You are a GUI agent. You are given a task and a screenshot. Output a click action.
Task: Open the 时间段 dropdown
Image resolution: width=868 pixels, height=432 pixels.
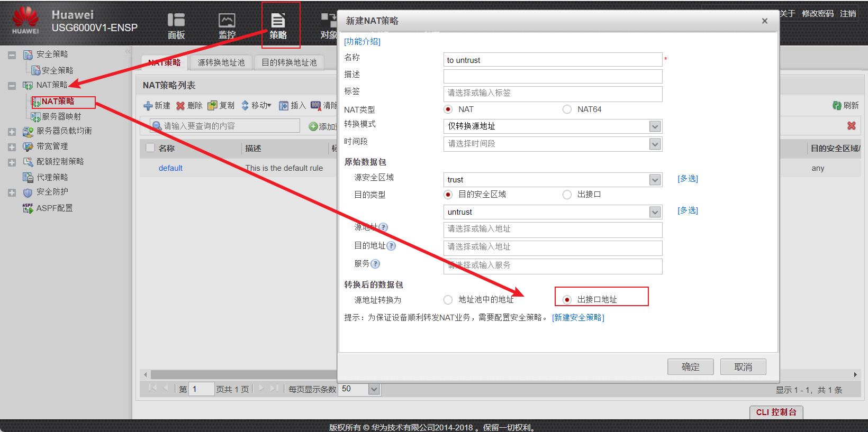(655, 144)
